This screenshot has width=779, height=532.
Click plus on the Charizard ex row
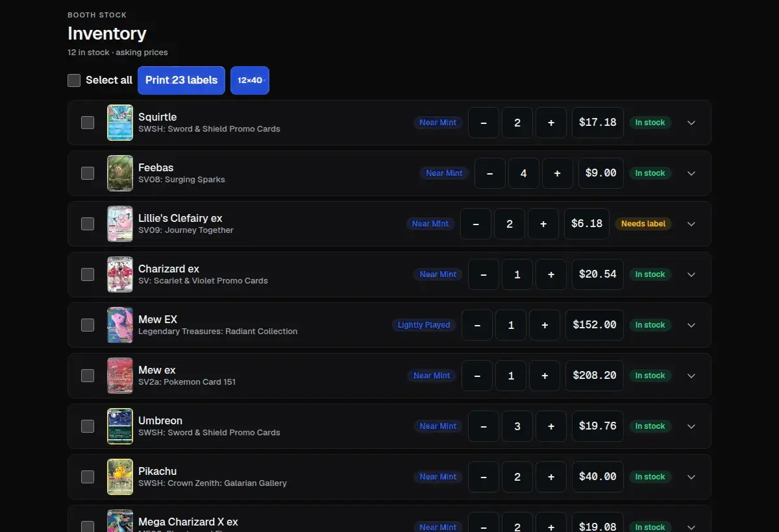551,274
